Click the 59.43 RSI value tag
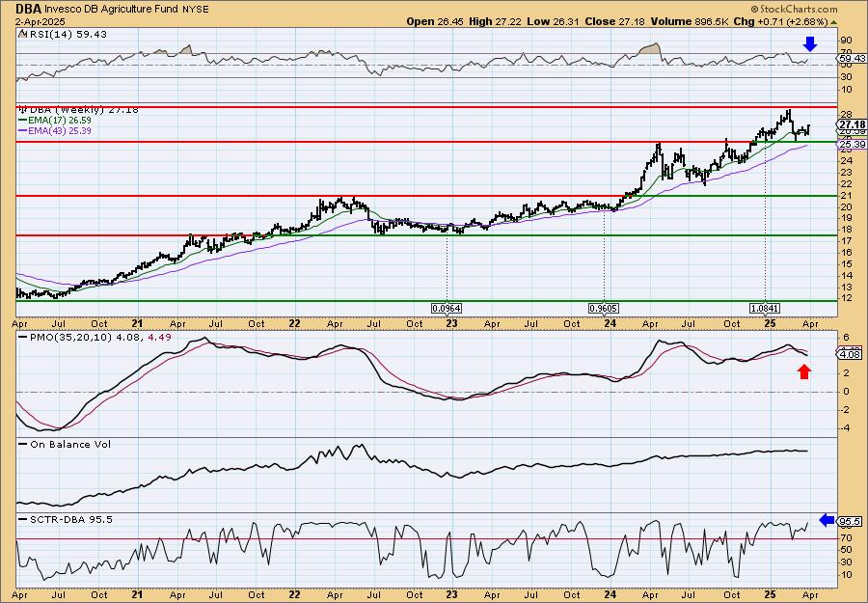 852,58
